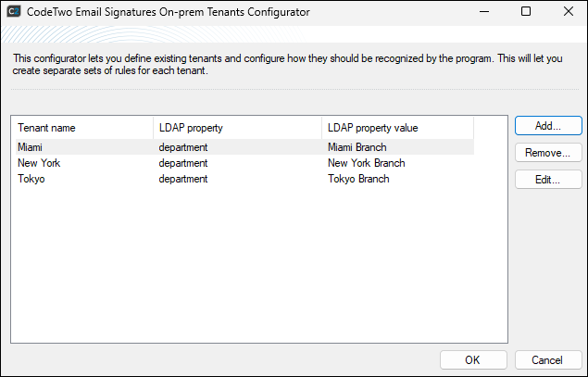Open the Edit... tenant dialog
The image size is (588, 377).
pos(548,180)
